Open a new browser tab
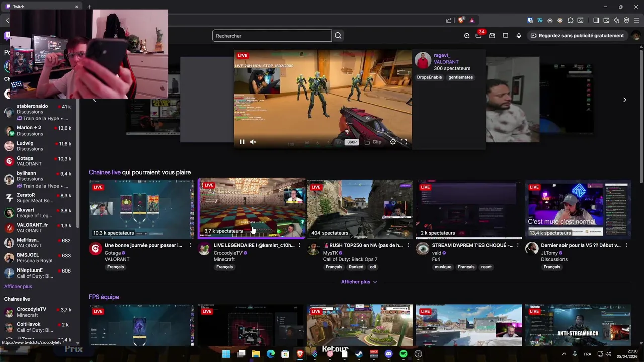This screenshot has width=644, height=362. (x=89, y=7)
